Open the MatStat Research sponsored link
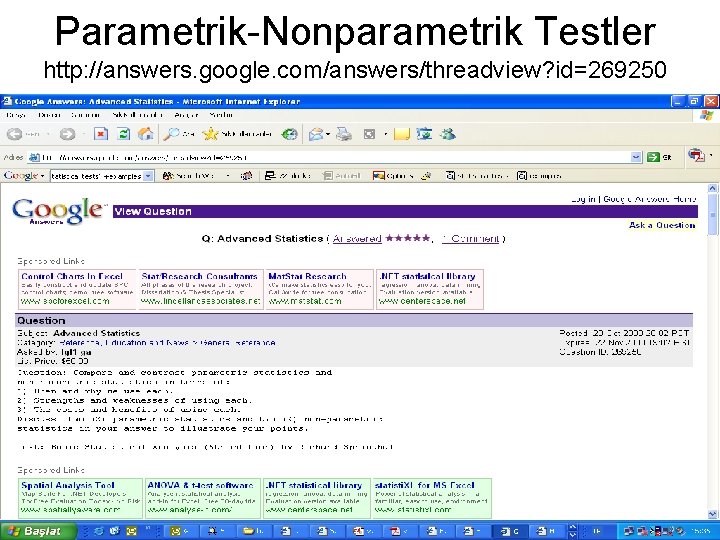Viewport: 720px width, 540px height. click(x=307, y=276)
